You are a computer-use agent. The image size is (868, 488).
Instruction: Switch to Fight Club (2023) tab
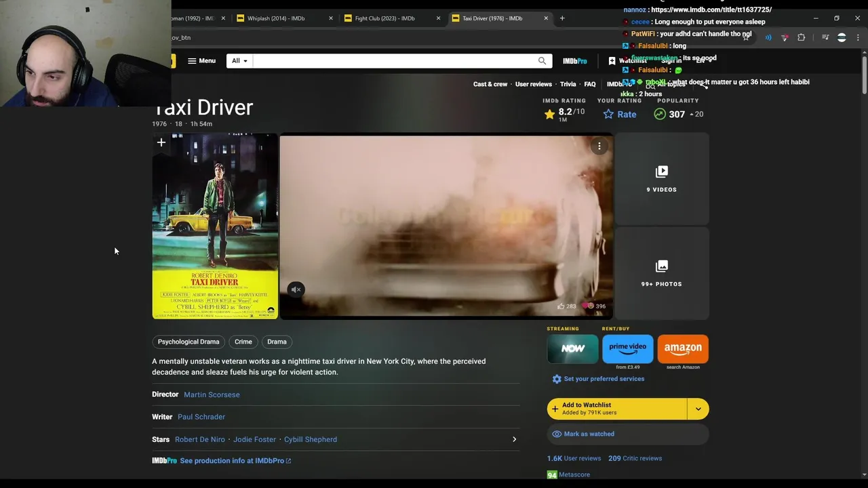[x=384, y=18]
